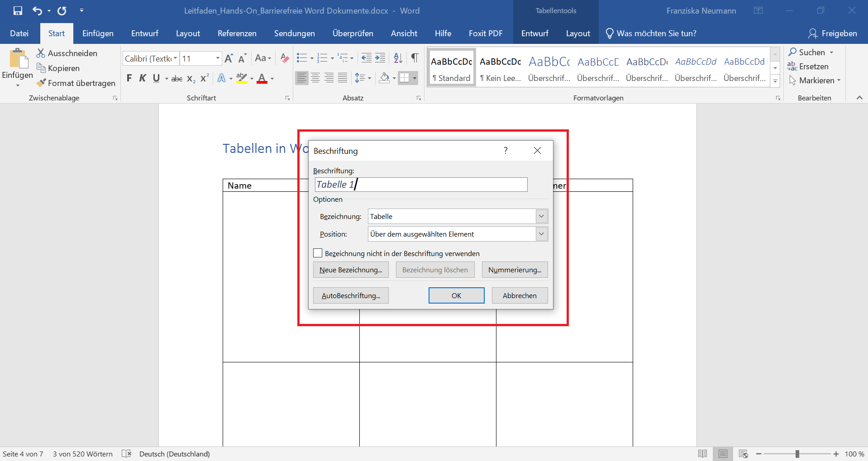The image size is (868, 461).
Task: Open the Bezeichnung dropdown list
Action: tap(541, 216)
